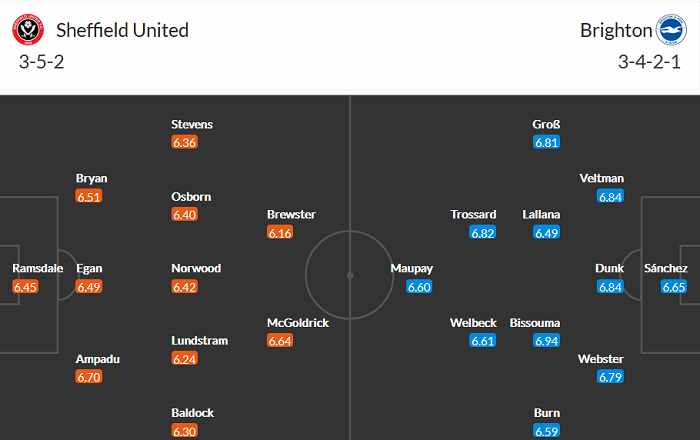Click player name Maupay
Screen dimensions: 700x440
(x=410, y=269)
